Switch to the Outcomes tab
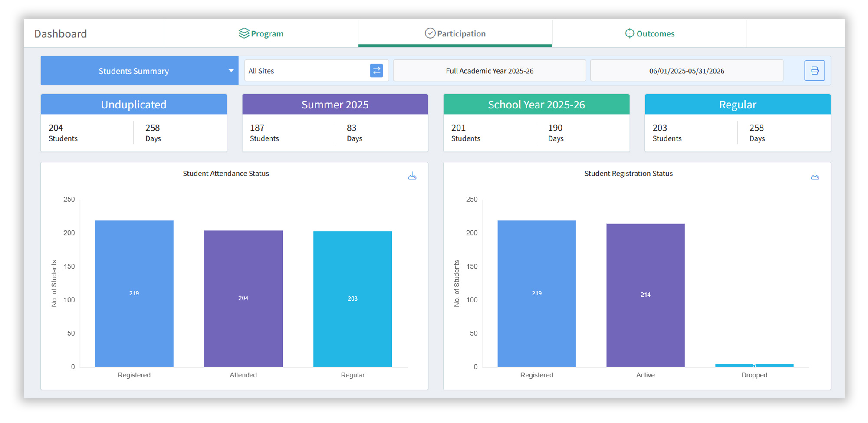 tap(649, 33)
